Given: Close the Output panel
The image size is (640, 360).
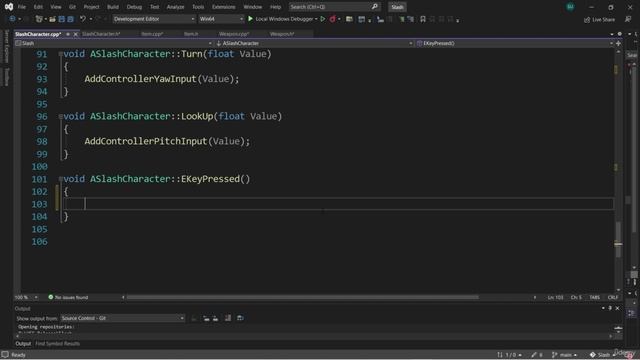Looking at the screenshot, I should pos(617,308).
